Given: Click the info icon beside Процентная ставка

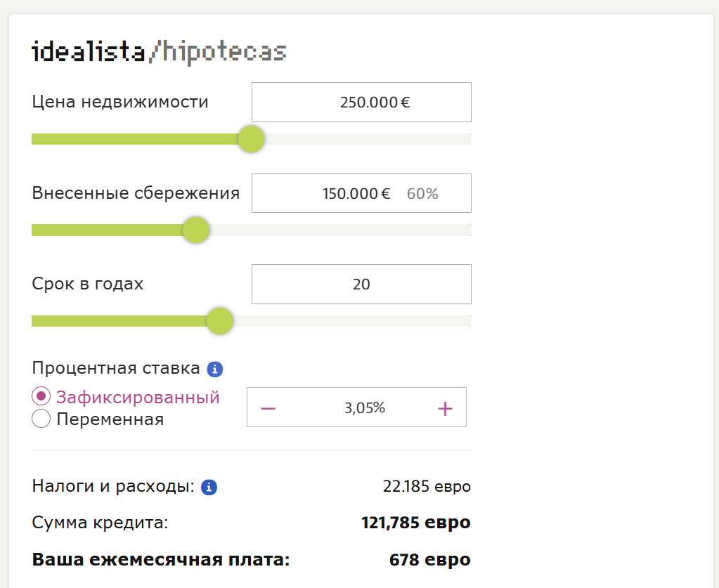Looking at the screenshot, I should click(215, 369).
